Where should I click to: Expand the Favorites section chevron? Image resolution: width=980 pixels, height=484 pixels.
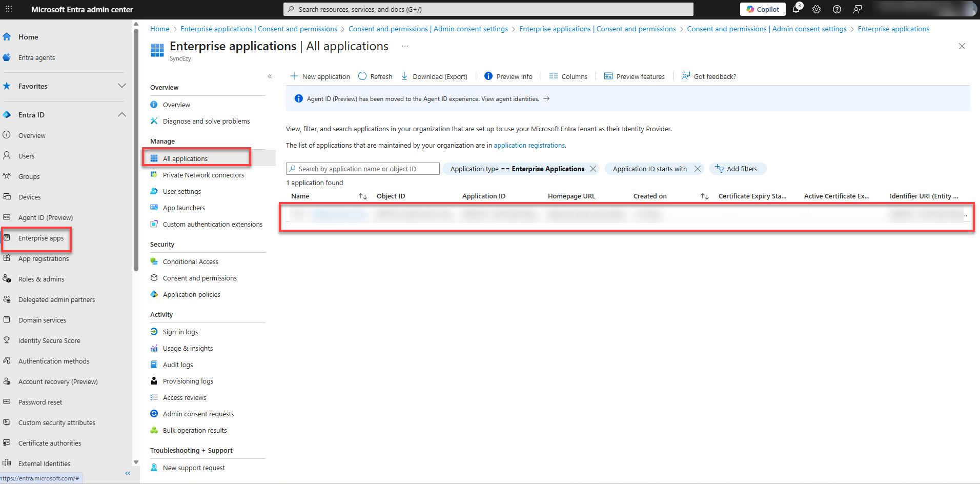[122, 86]
